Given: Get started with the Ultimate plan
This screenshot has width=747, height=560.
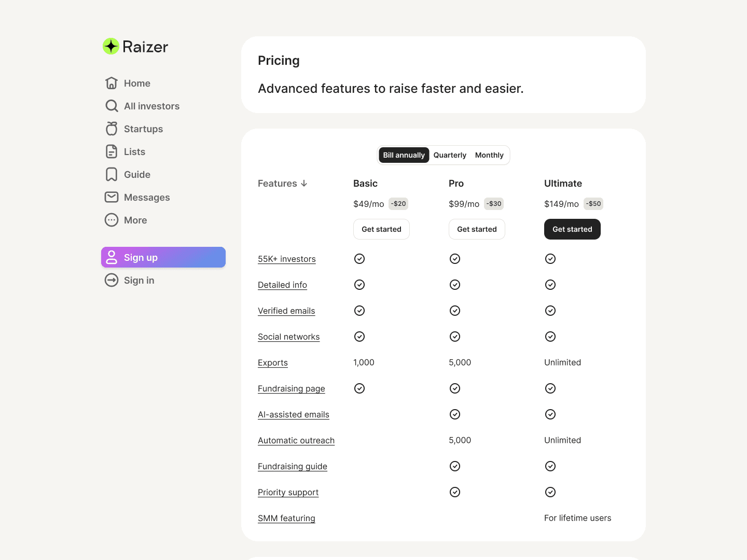Looking at the screenshot, I should pyautogui.click(x=572, y=229).
